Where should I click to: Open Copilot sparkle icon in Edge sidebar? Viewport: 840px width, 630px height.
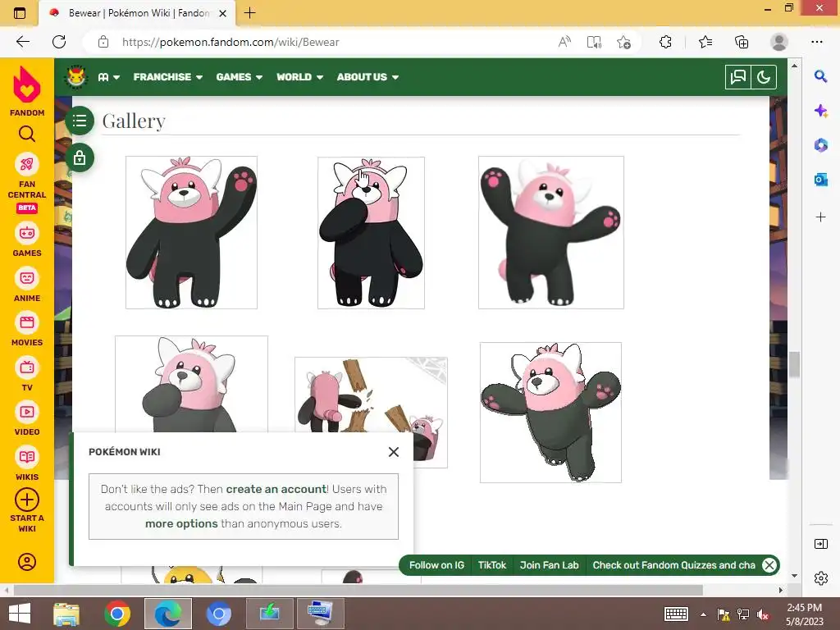pyautogui.click(x=820, y=111)
